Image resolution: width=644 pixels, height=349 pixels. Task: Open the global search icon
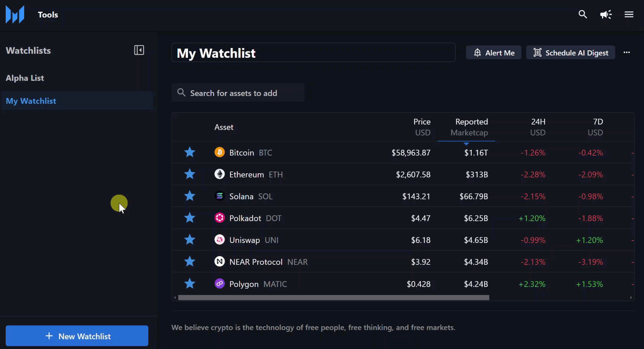click(x=583, y=14)
